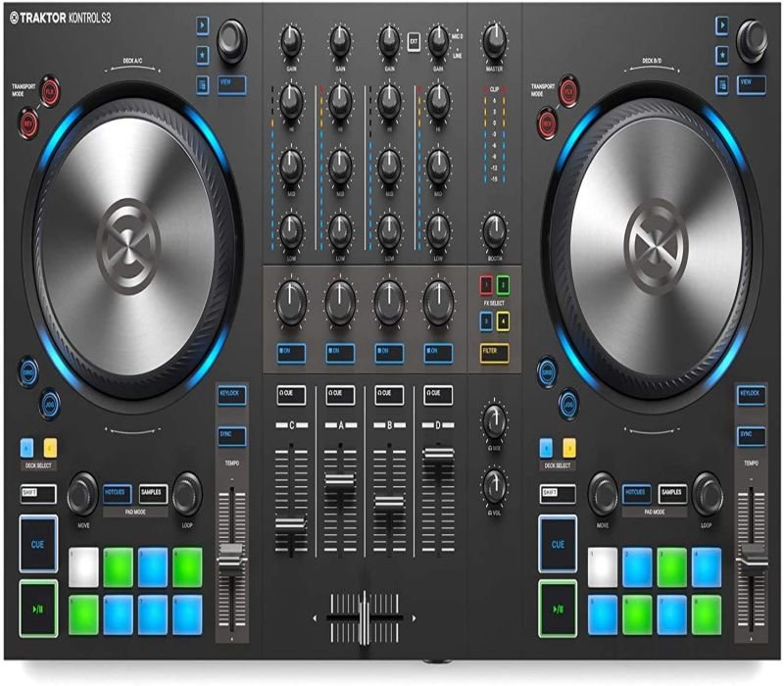Activate the right deck red FLX button
Screen dimensions: 784x686
click(569, 91)
